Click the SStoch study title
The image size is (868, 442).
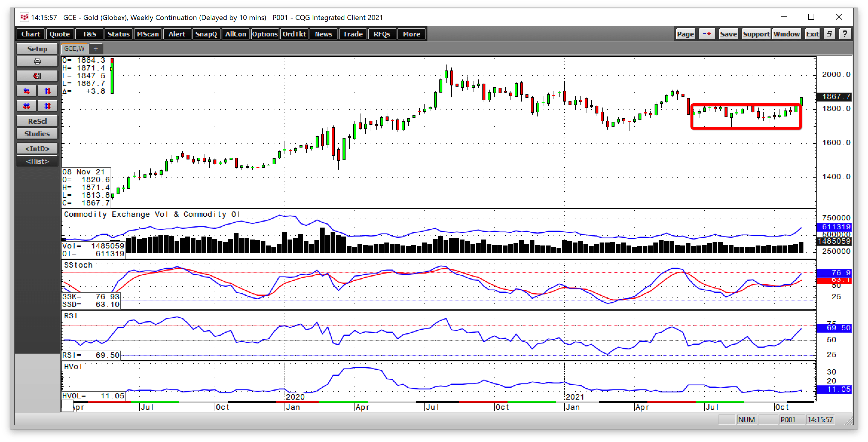78,265
